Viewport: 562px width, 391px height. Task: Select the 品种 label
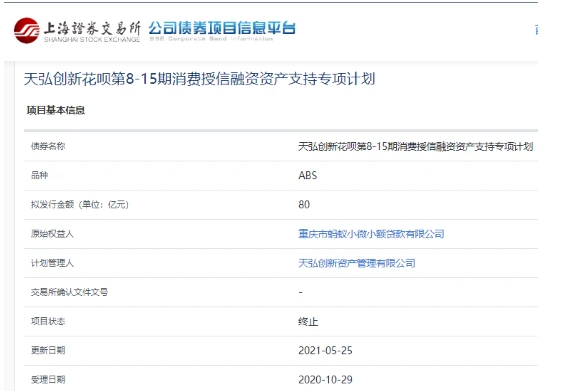(x=39, y=175)
